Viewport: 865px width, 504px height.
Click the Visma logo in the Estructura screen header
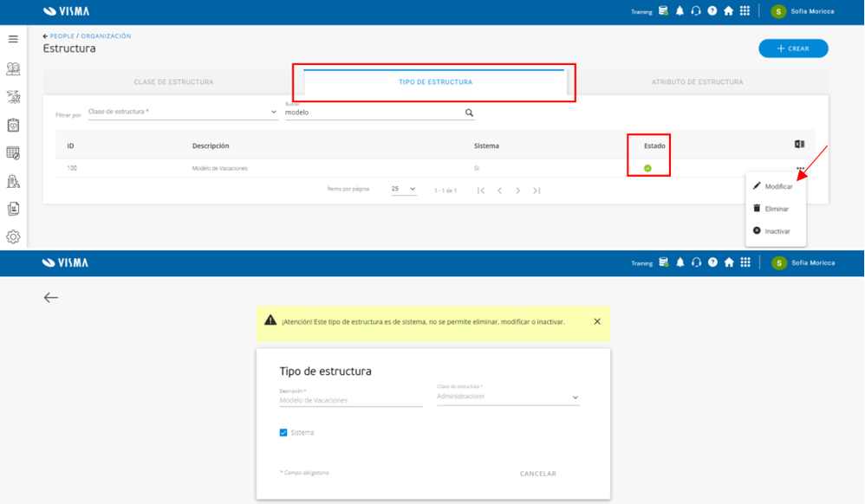coord(66,11)
